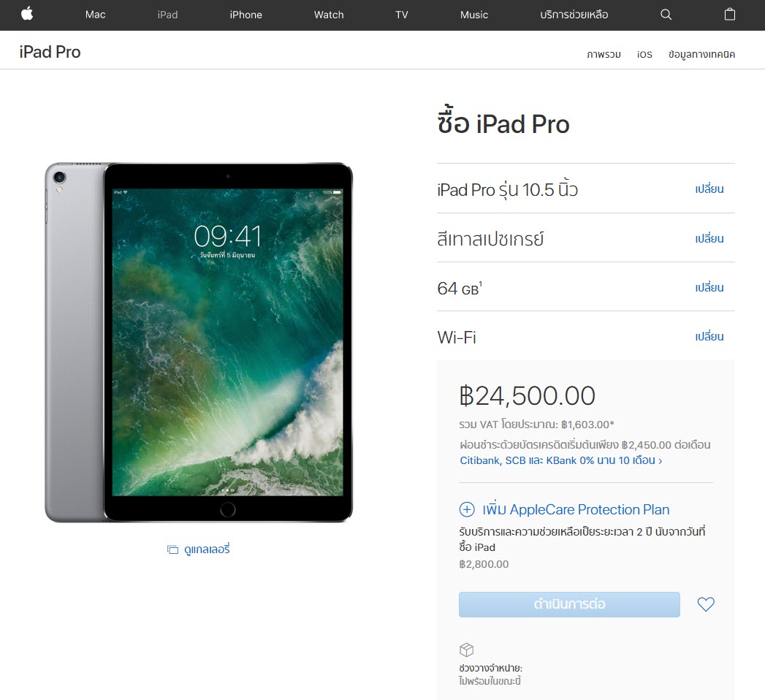Change the space gray color option

click(709, 238)
